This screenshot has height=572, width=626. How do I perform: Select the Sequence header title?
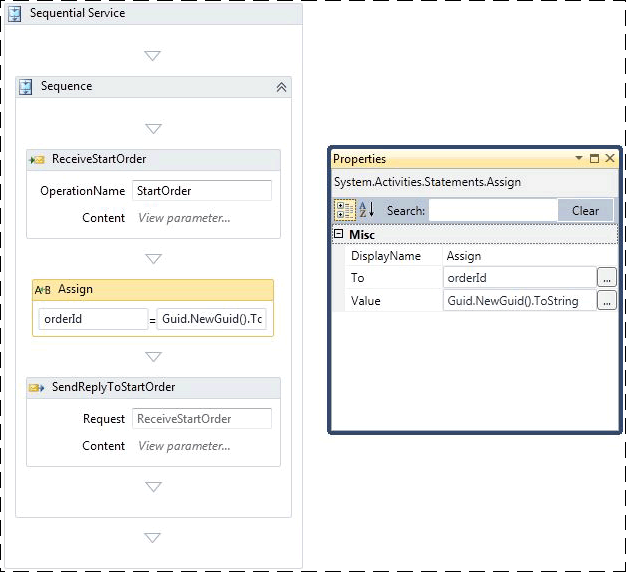[66, 86]
